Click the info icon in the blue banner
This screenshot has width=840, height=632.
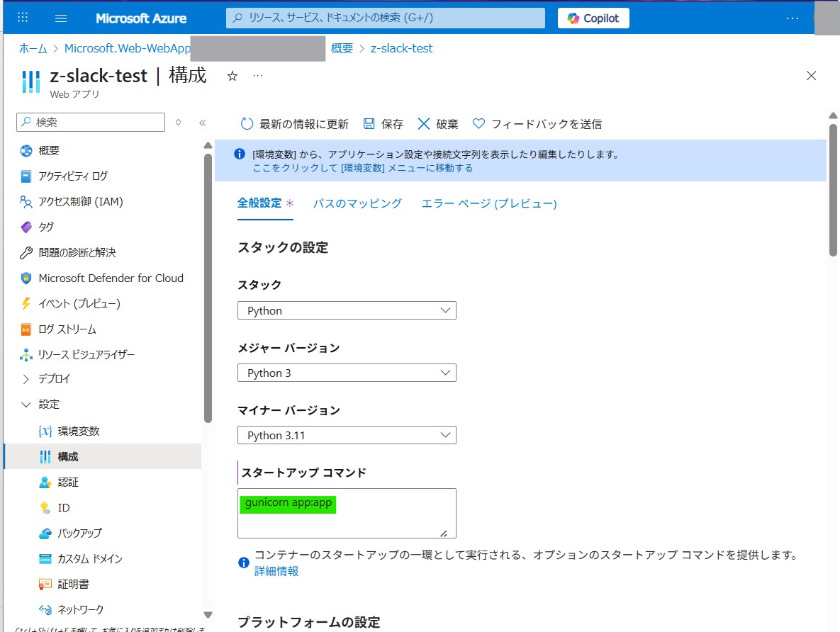pyautogui.click(x=240, y=154)
